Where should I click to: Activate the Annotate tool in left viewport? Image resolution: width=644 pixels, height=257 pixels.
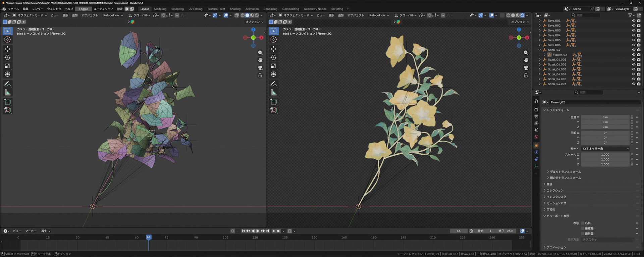pyautogui.click(x=7, y=84)
